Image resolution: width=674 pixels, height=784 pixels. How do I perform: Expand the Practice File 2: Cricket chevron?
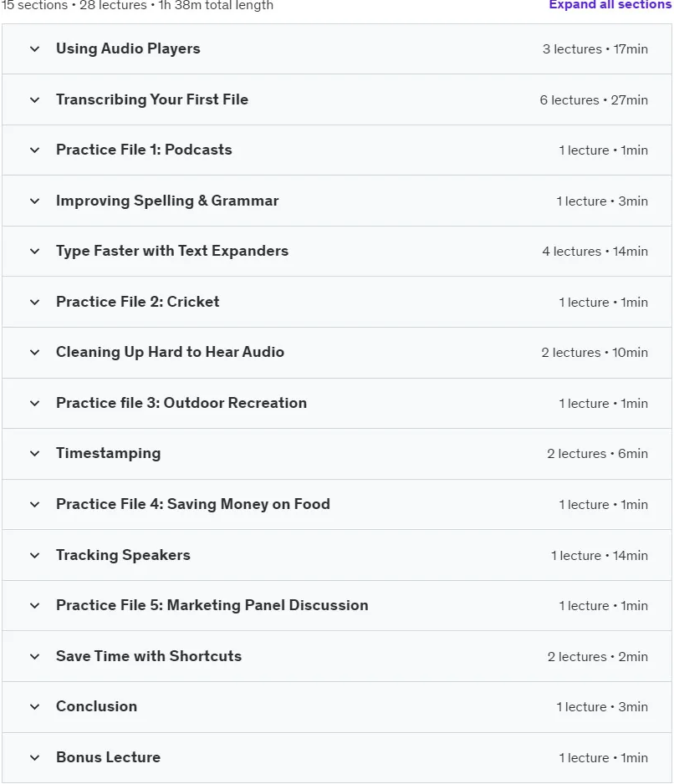click(34, 302)
